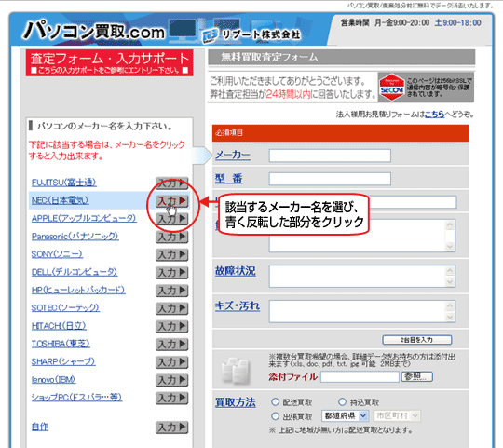Click the 2台目を入力 button
This screenshot has width=503, height=448.
[417, 340]
